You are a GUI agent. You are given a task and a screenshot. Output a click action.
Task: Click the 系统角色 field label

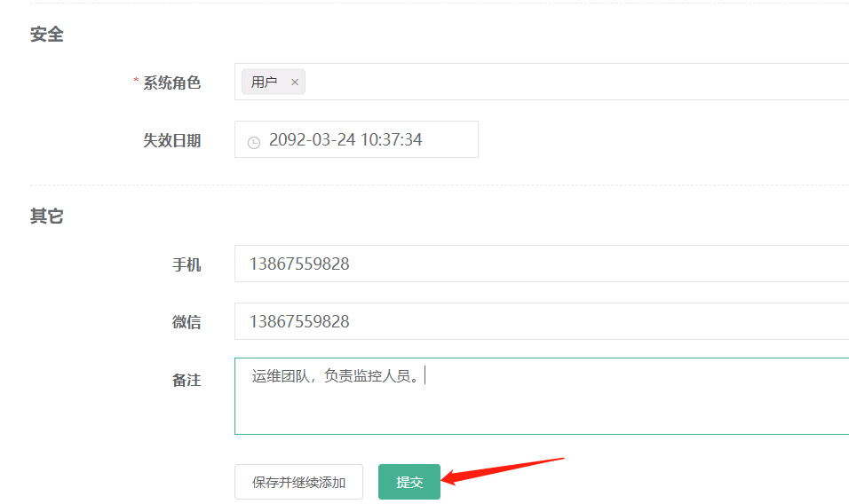coord(171,83)
